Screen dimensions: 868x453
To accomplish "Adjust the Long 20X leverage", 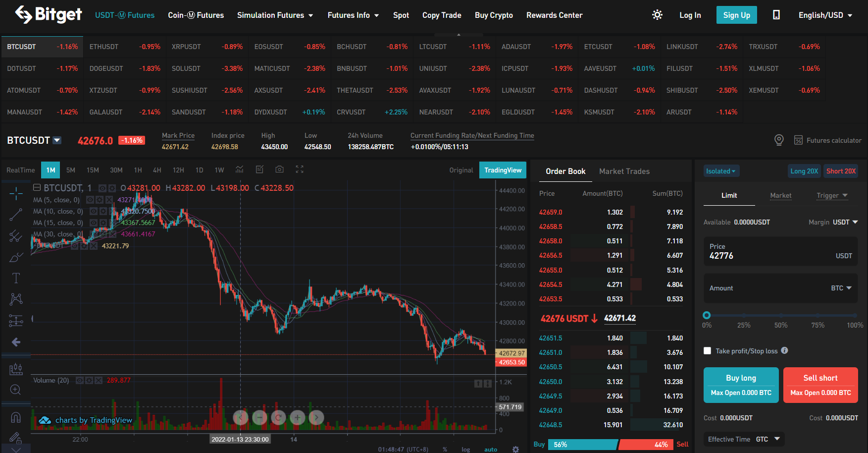I will [x=804, y=171].
